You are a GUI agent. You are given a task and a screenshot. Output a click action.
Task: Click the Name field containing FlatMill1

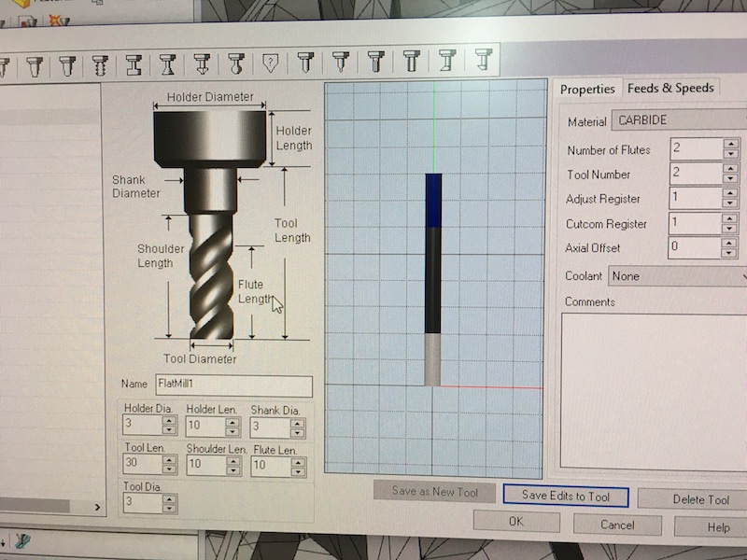coord(234,385)
